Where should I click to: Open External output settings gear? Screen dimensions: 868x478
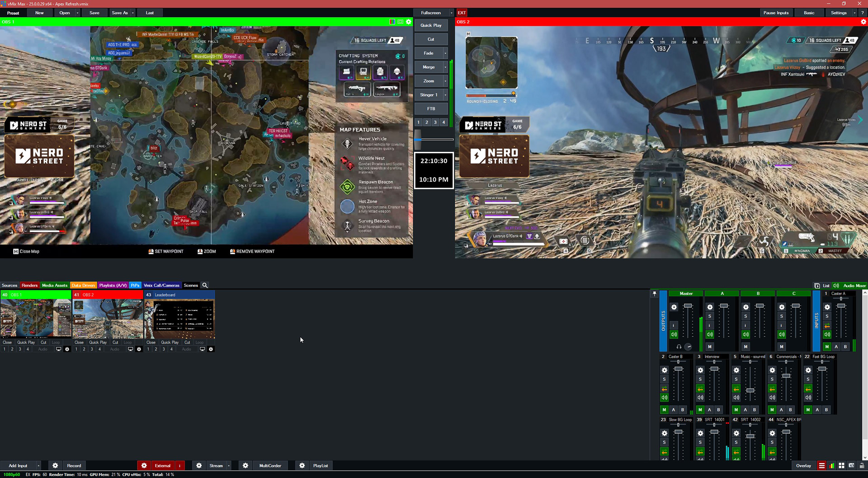click(x=144, y=465)
